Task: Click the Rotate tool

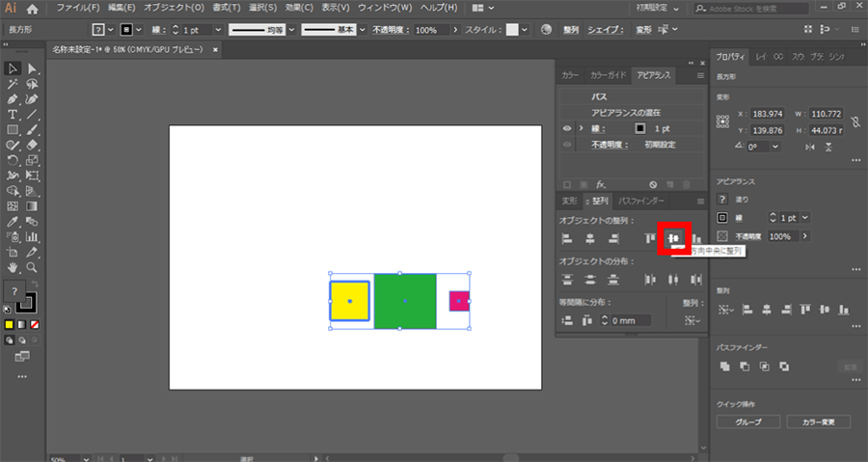Action: [x=13, y=160]
